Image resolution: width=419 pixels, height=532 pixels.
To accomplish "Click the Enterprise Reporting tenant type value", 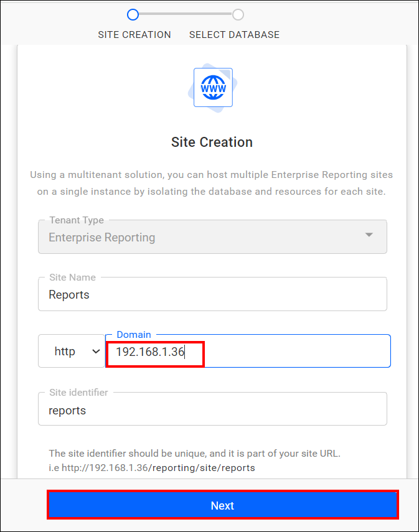I will pos(102,238).
